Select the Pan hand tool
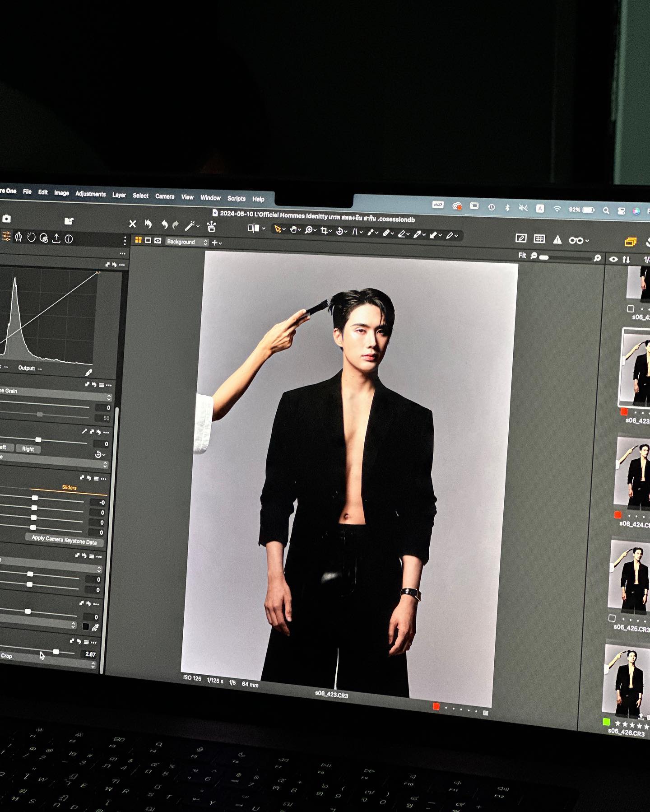Image resolution: width=650 pixels, height=812 pixels. (293, 230)
